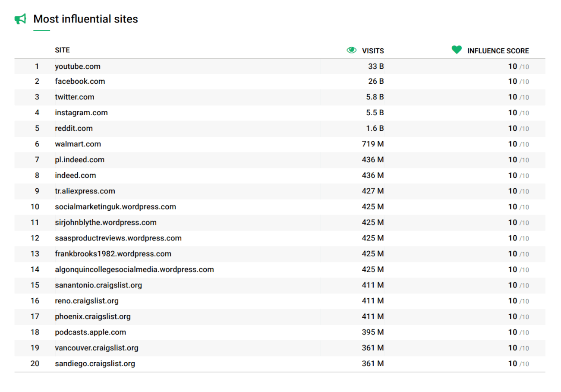Screen dimensions: 561x392
Task: Click the megaphone icon beside Most influential sites
Action: [x=20, y=19]
